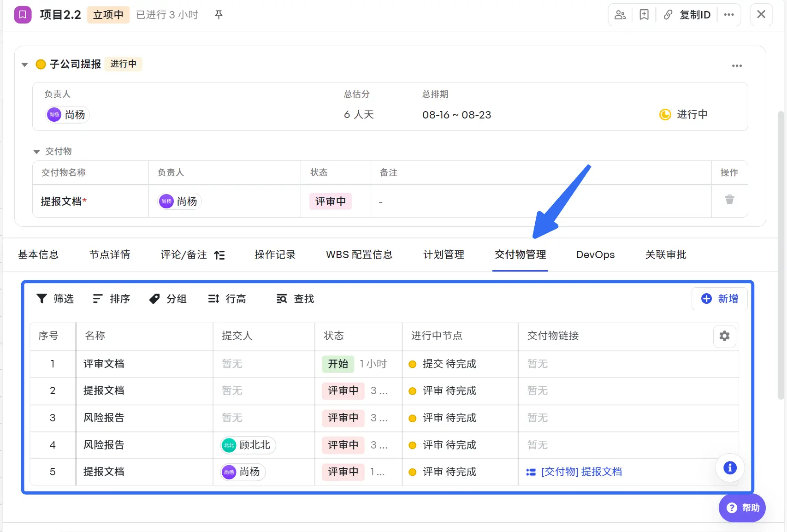Screen dimensions: 787x532
Task: Open the more options menu next to 进行中
Action: coord(737,65)
